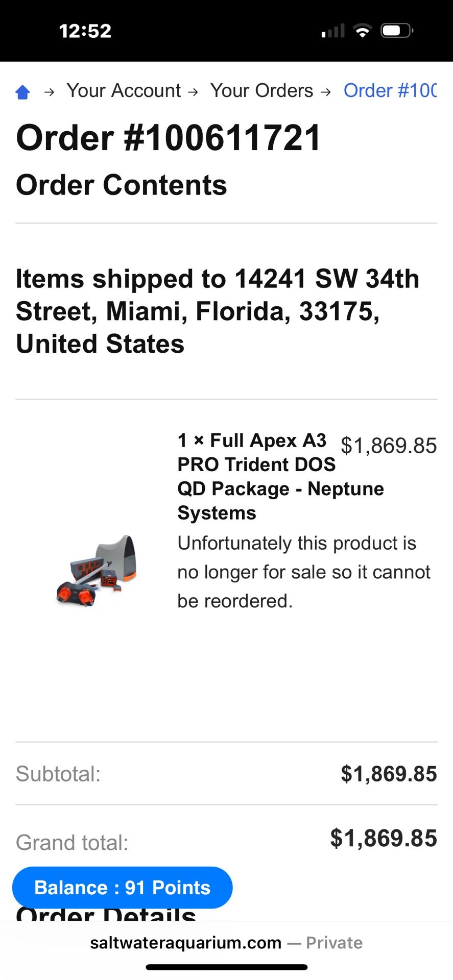Tap the Grand total amount value
The image size is (453, 980).
(x=384, y=839)
